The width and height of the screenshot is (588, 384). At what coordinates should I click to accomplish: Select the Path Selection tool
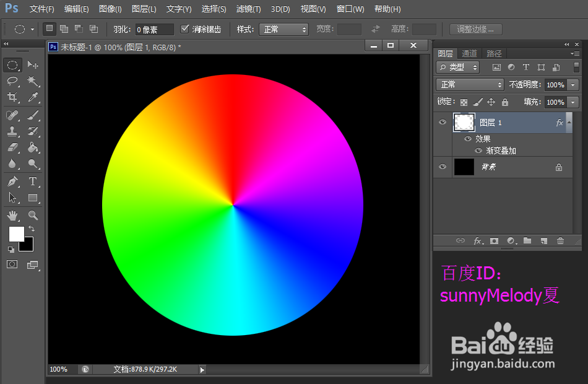[12, 198]
